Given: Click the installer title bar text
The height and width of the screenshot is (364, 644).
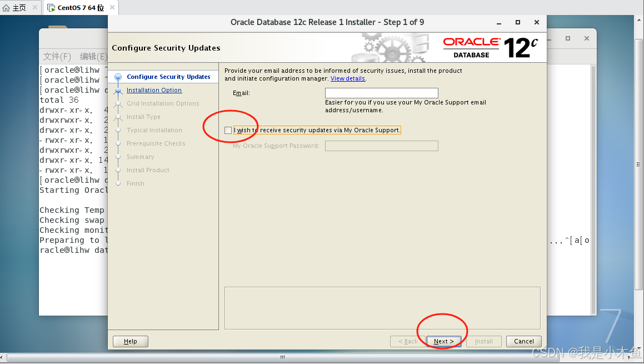Looking at the screenshot, I should click(327, 22).
